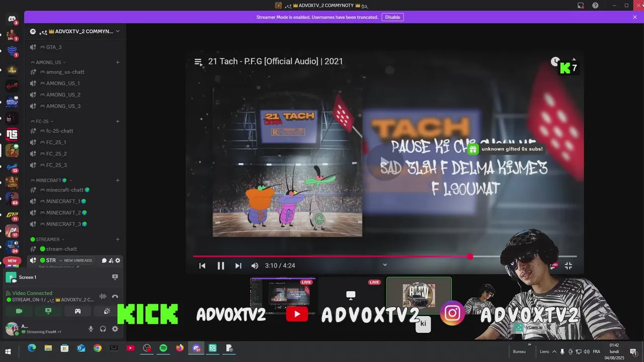Open volume control in system tray
644x362 pixels.
pyautogui.click(x=587, y=351)
